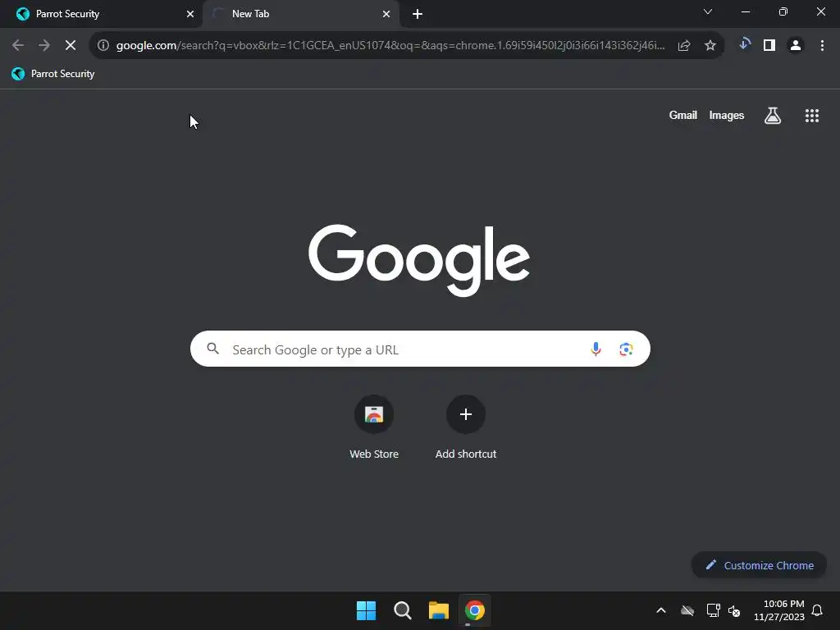Click the address bar URL text
This screenshot has height=630, width=840.
[x=390, y=46]
